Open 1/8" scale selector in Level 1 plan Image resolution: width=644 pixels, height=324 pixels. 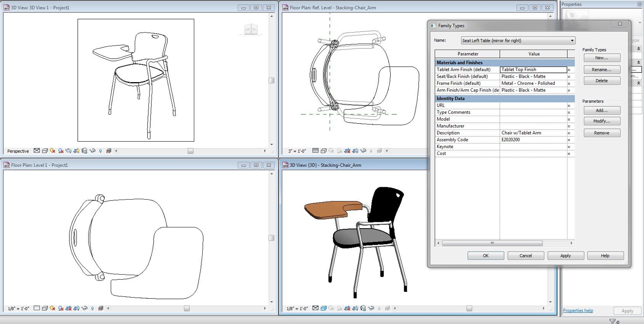pyautogui.click(x=18, y=309)
